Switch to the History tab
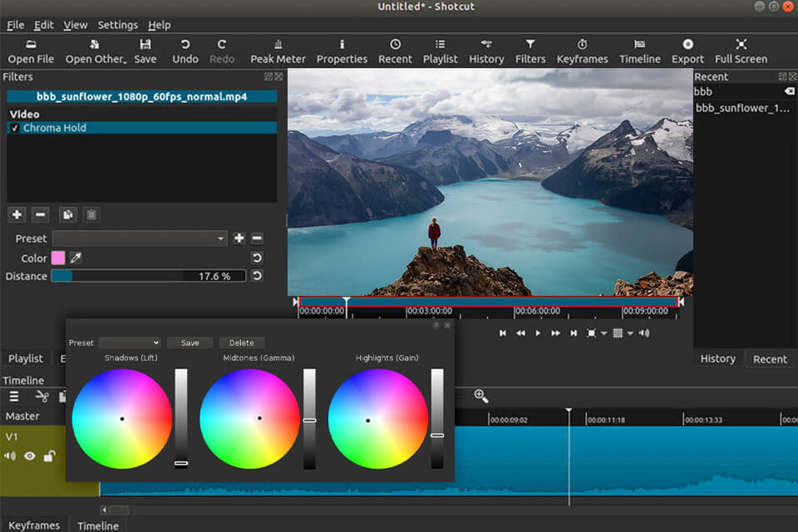This screenshot has width=798, height=532. 717,358
